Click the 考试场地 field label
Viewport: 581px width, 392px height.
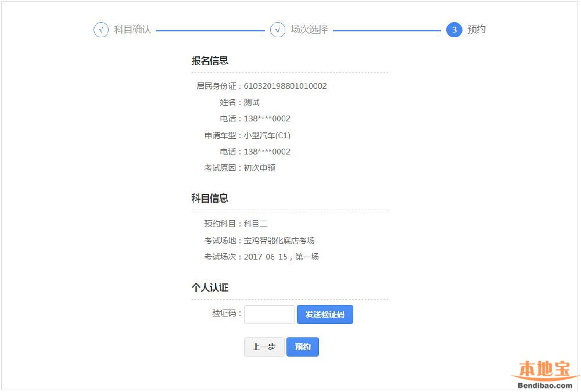pyautogui.click(x=220, y=240)
